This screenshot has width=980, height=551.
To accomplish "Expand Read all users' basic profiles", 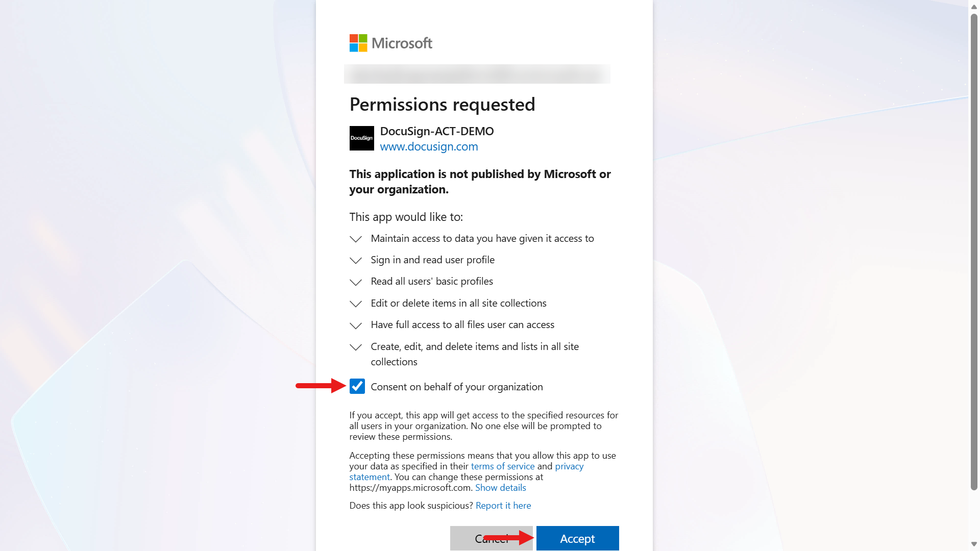I will coord(356,282).
